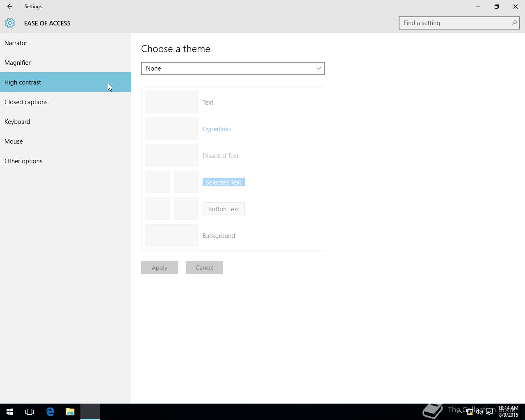
Task: Click the Cancel button
Action: (205, 267)
